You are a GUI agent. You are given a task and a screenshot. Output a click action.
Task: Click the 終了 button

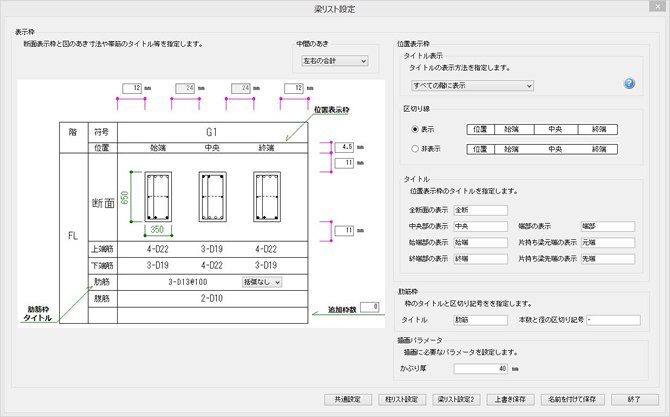[635, 399]
